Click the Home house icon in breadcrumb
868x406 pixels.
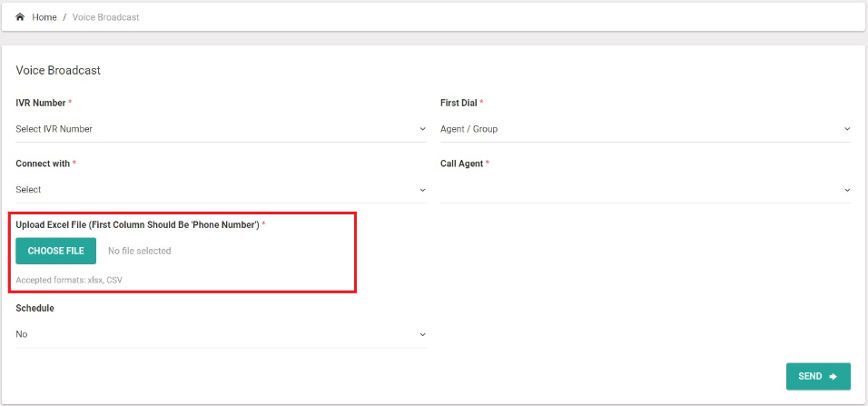pos(20,17)
